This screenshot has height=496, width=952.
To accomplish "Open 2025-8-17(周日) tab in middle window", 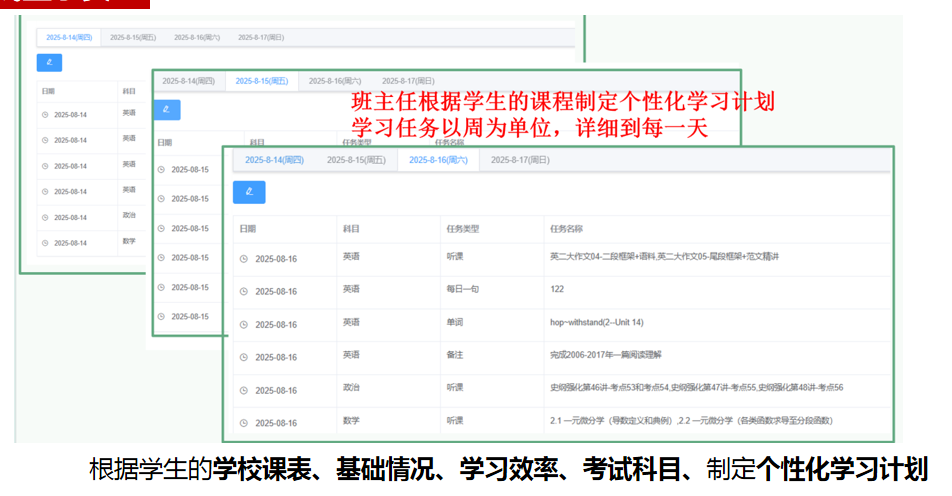I will tap(408, 81).
